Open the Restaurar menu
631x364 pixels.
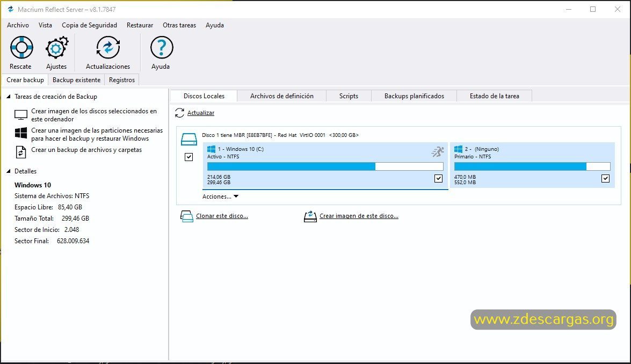tap(140, 25)
